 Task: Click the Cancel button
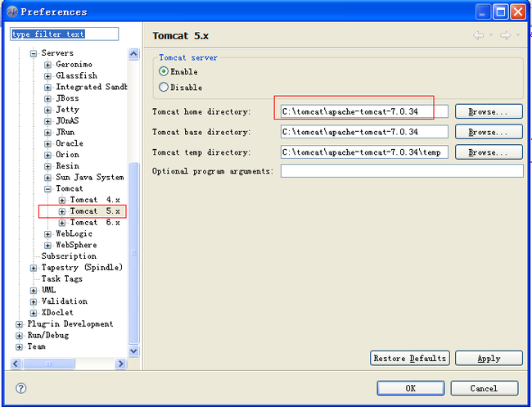coord(485,388)
